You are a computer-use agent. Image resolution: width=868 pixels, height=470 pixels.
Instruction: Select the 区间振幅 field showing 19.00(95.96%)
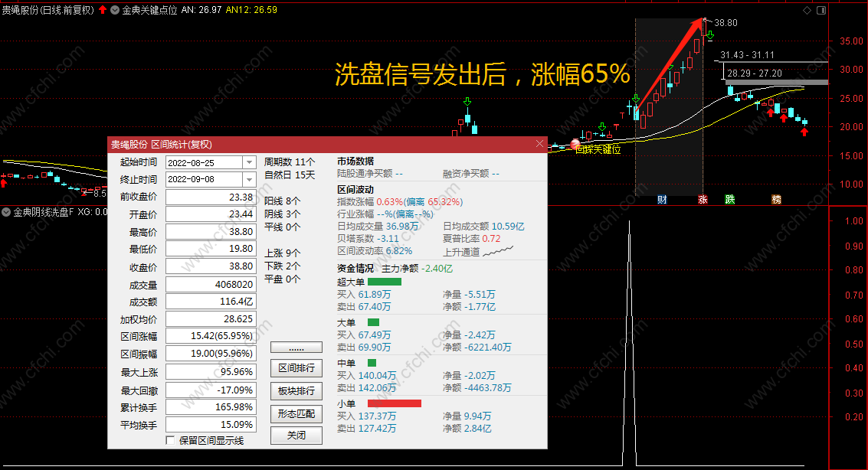(x=211, y=354)
